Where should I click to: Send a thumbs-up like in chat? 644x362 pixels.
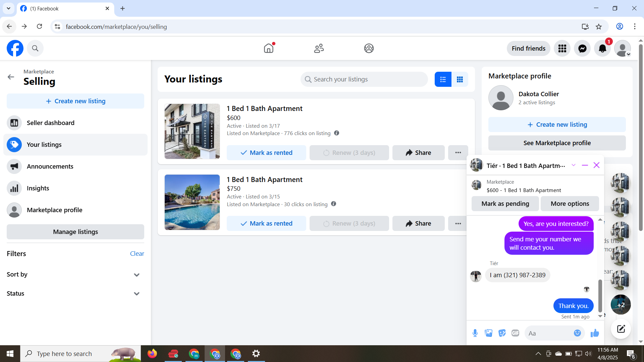[595, 333]
